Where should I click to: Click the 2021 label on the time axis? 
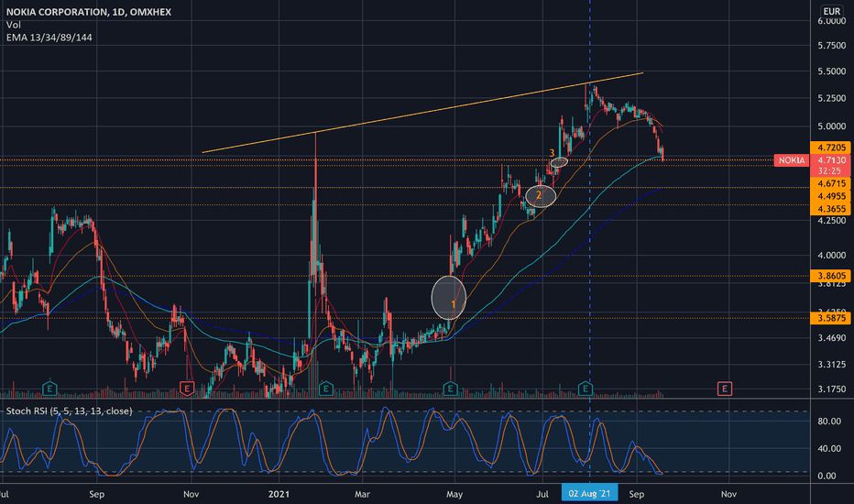279,494
